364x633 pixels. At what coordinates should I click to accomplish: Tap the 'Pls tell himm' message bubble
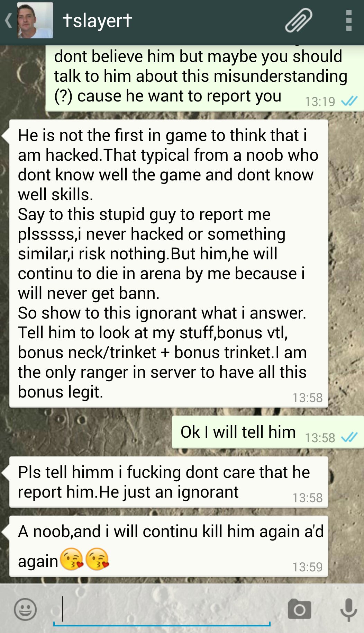point(169,482)
